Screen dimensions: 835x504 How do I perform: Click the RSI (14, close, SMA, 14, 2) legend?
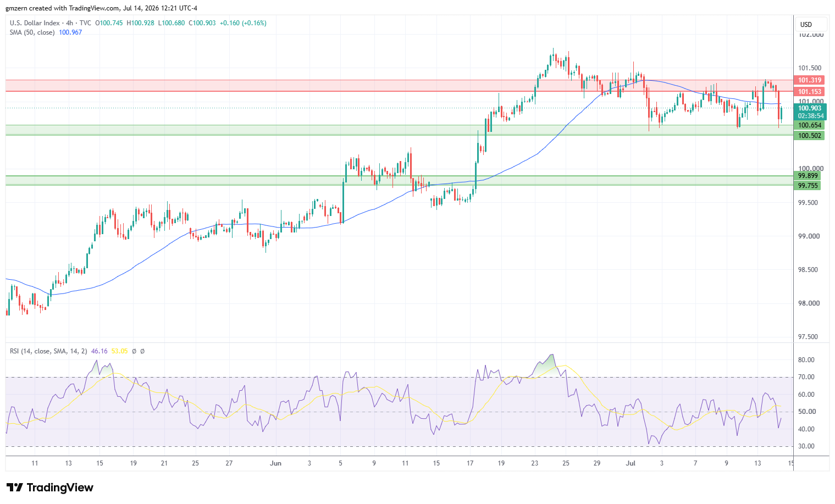pos(48,351)
